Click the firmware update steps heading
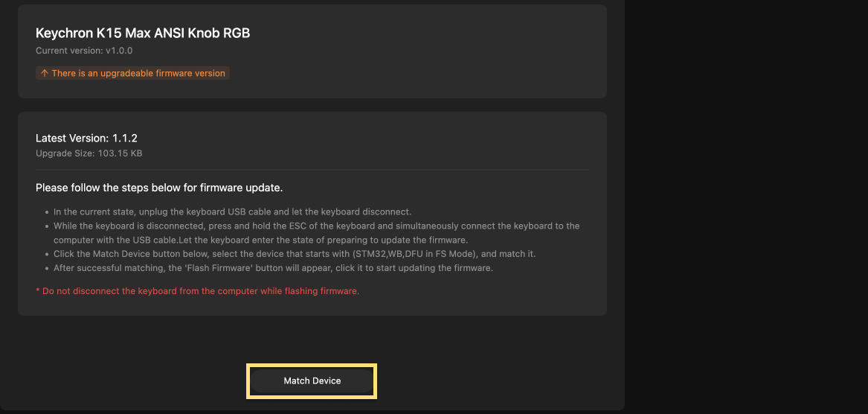Viewport: 868px width, 414px height. click(159, 187)
